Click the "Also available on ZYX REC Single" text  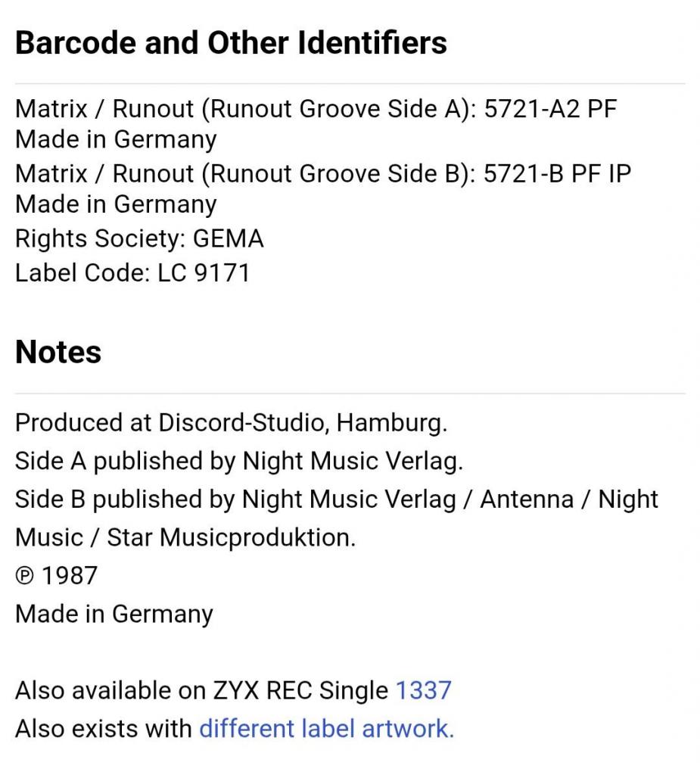pyautogui.click(x=201, y=690)
